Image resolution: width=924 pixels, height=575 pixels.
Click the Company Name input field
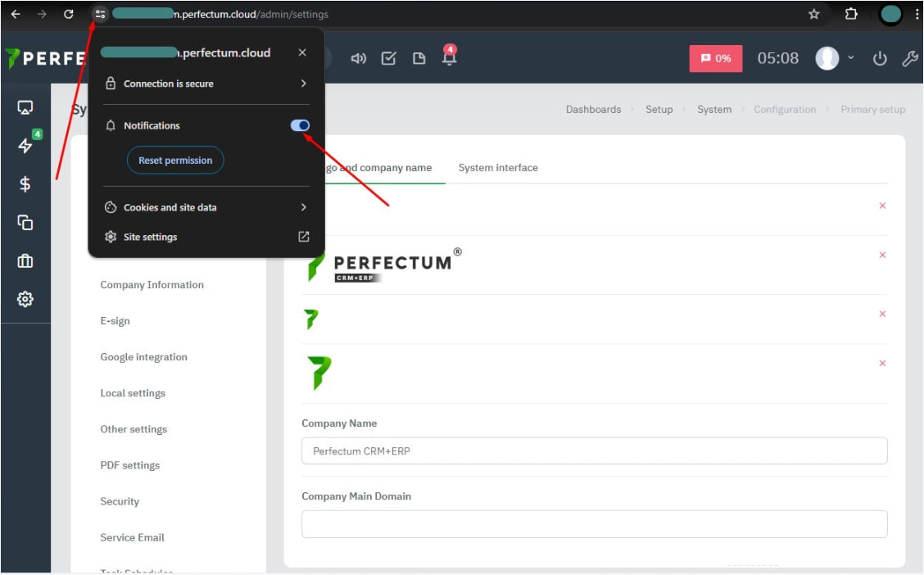click(594, 450)
